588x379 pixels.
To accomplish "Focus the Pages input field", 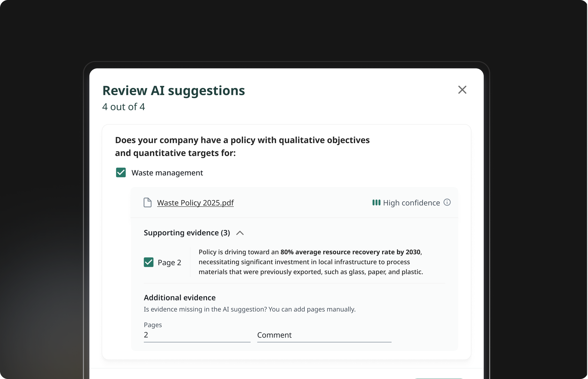I will (x=197, y=335).
